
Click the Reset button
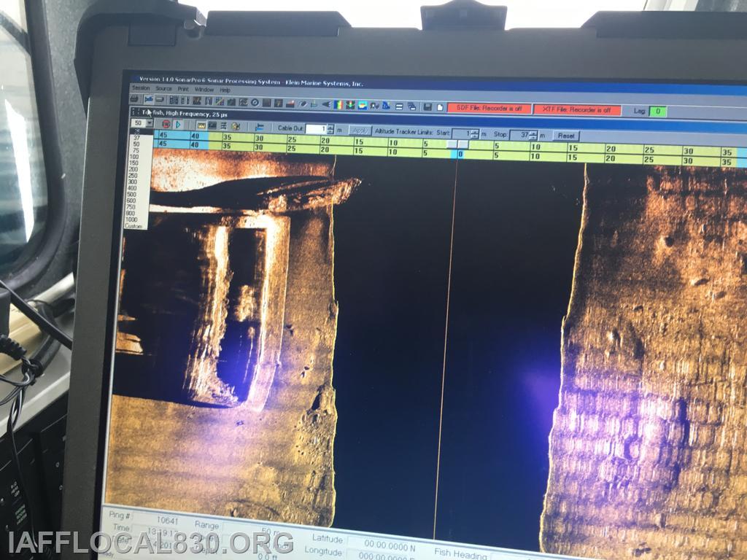pyautogui.click(x=566, y=136)
